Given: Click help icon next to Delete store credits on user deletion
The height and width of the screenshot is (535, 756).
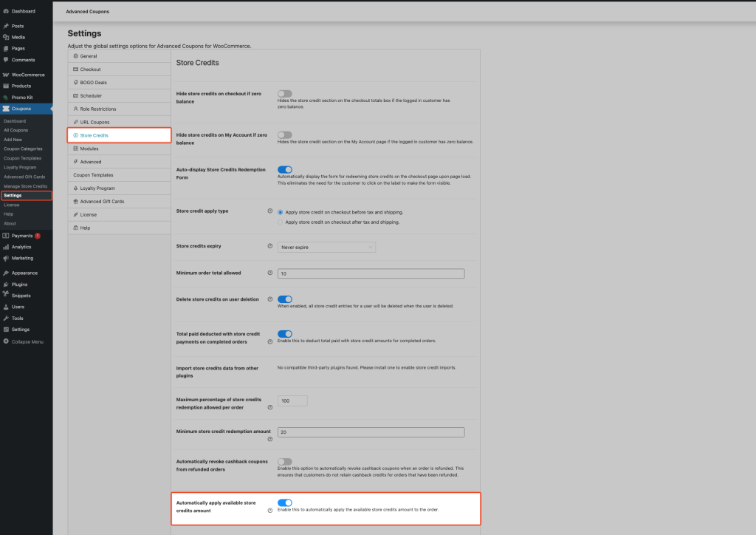Looking at the screenshot, I should 270,299.
